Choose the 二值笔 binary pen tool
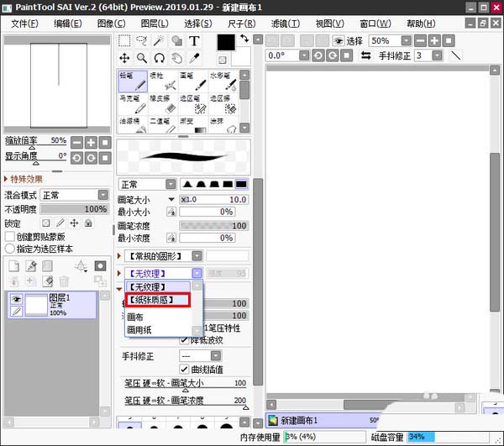This screenshot has width=504, height=446. tap(163, 124)
